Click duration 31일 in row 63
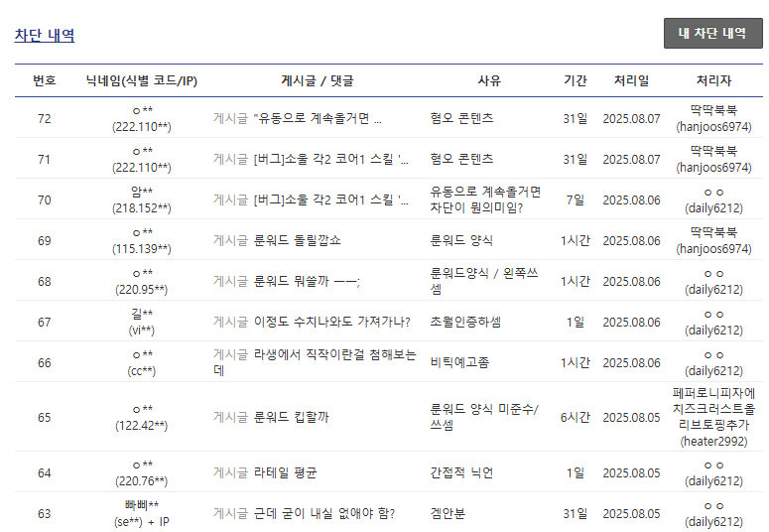This screenshot has height=532, width=769. 576,514
